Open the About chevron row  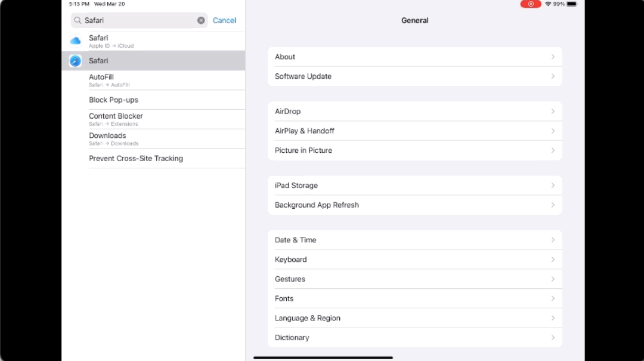(414, 57)
